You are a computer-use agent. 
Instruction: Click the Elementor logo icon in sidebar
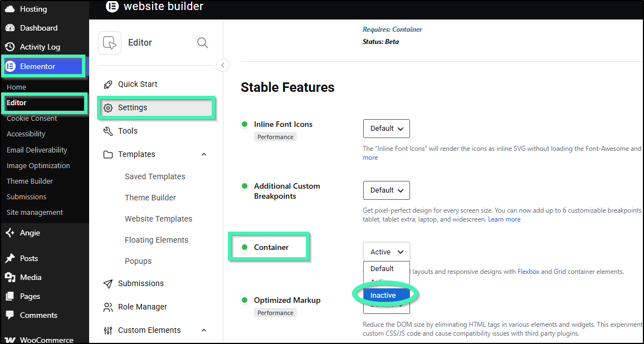(10, 66)
